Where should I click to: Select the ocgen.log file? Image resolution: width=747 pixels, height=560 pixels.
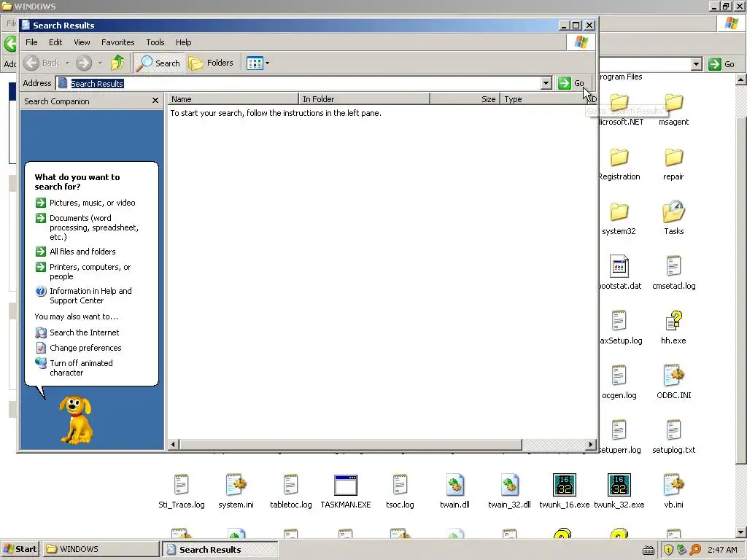(619, 383)
